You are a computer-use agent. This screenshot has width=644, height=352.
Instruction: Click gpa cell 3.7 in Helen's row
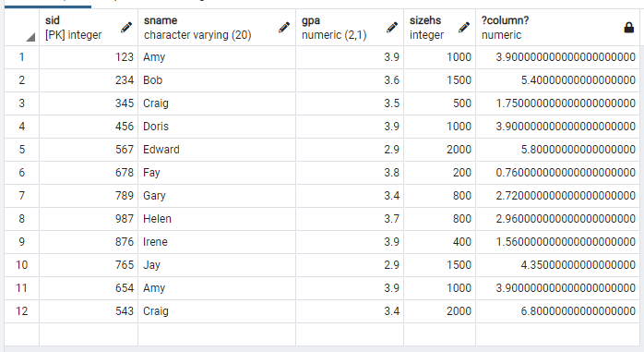[350, 218]
